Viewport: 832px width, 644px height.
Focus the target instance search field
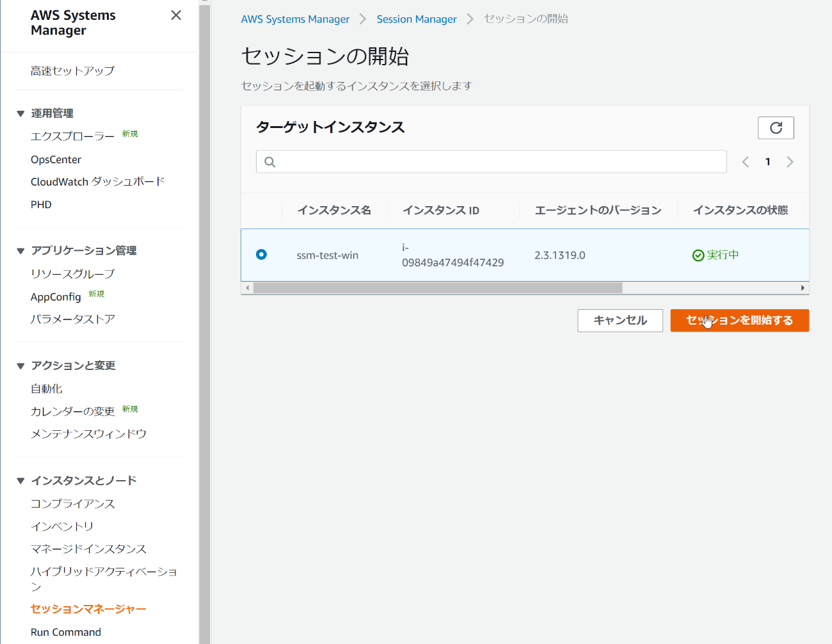tap(492, 162)
